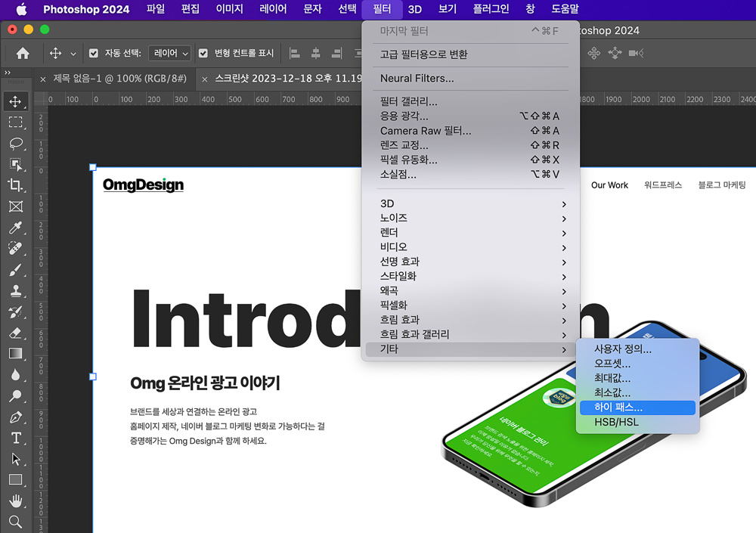Click the 블로그 마케팅 link on the canvas

coord(722,185)
